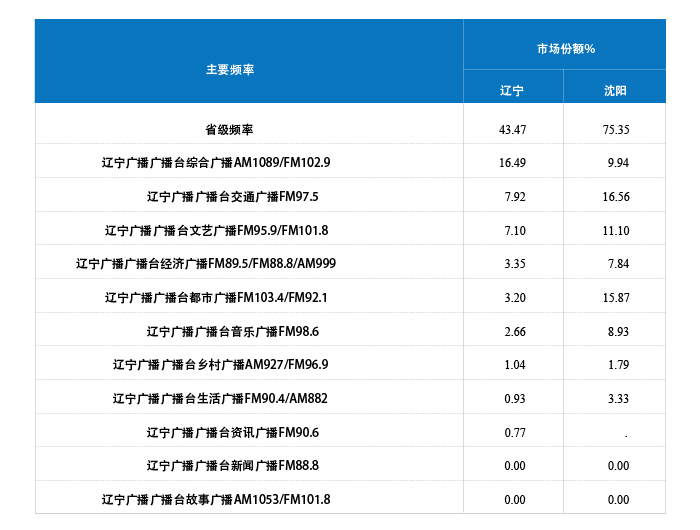Click the 省级频率 row label
Viewport: 700px width, 530px height.
(x=229, y=129)
